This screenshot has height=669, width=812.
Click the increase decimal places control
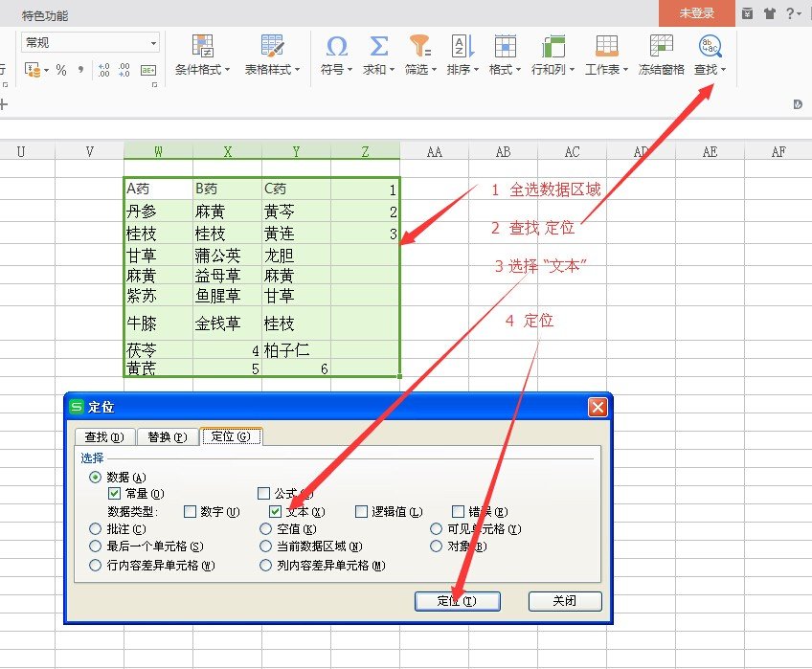pyautogui.click(x=103, y=69)
